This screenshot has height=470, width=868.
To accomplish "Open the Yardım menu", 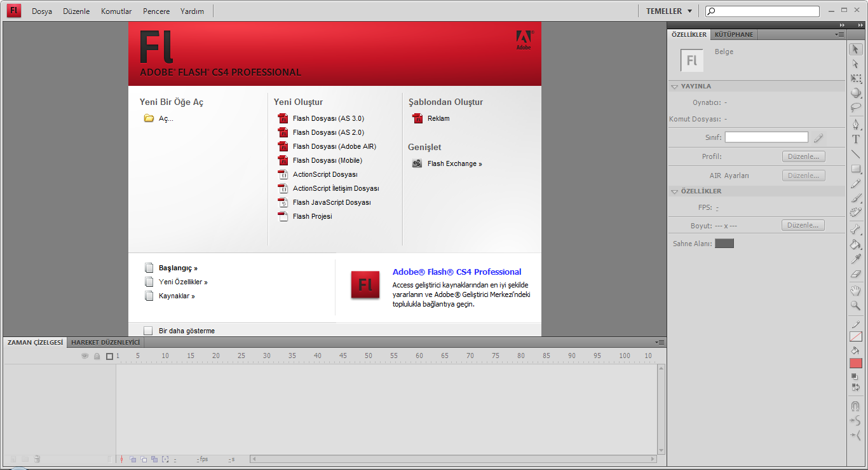I will tap(192, 11).
